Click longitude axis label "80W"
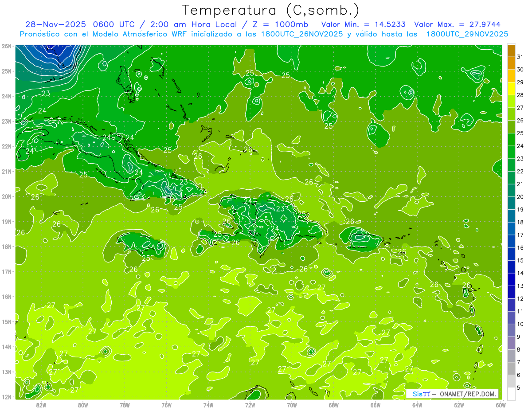Screen dimensions: 532x411 point(83,404)
